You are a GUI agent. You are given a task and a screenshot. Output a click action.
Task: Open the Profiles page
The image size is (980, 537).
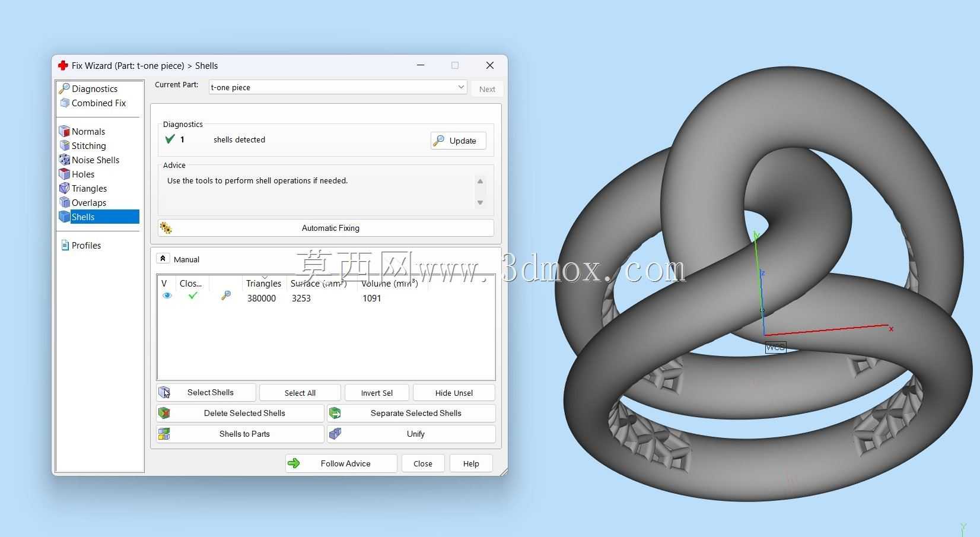[86, 246]
